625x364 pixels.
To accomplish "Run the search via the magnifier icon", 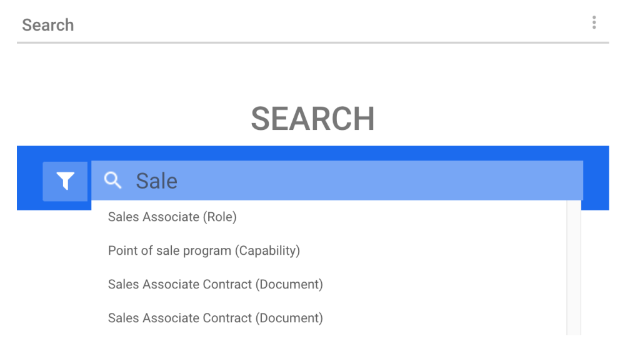I will tap(113, 181).
